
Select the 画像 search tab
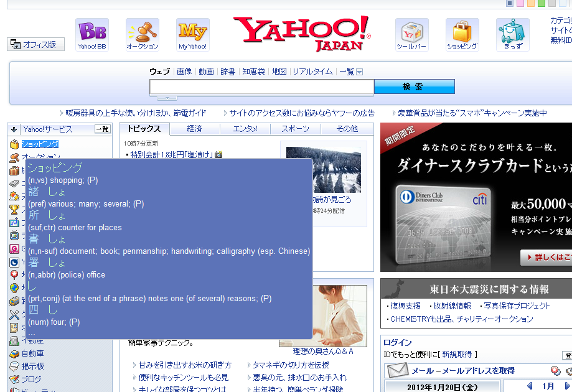pyautogui.click(x=184, y=72)
